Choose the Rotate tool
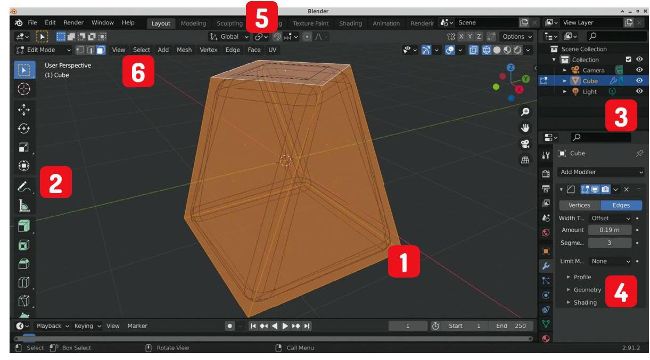 [24, 128]
